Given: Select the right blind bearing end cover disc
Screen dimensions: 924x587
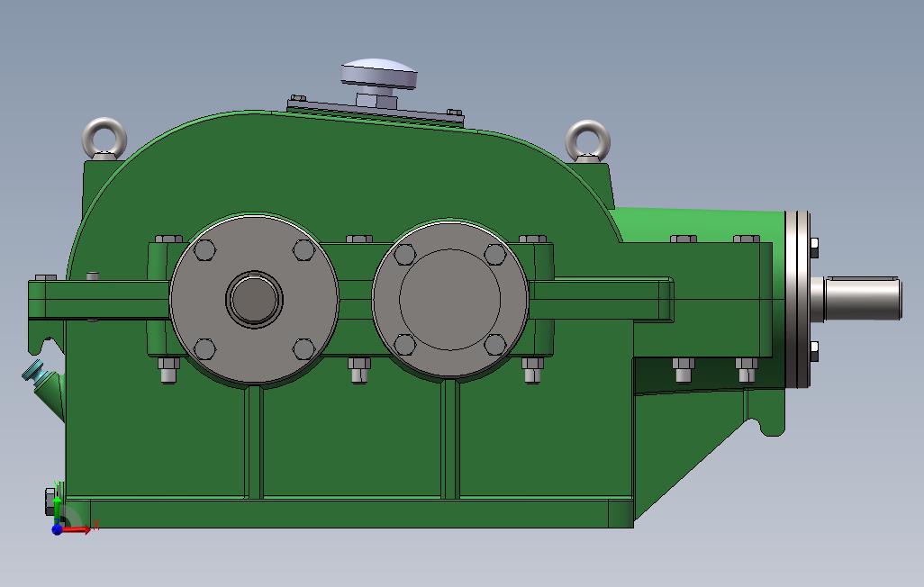Looking at the screenshot, I should (x=450, y=300).
